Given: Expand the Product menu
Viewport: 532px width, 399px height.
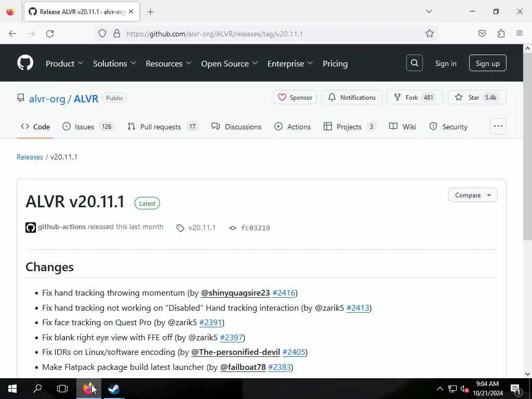Looking at the screenshot, I should [64, 63].
